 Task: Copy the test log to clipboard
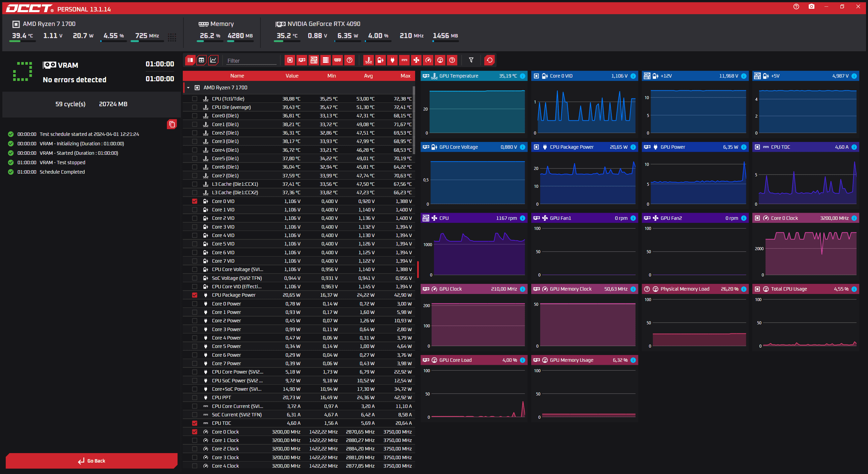pyautogui.click(x=172, y=124)
